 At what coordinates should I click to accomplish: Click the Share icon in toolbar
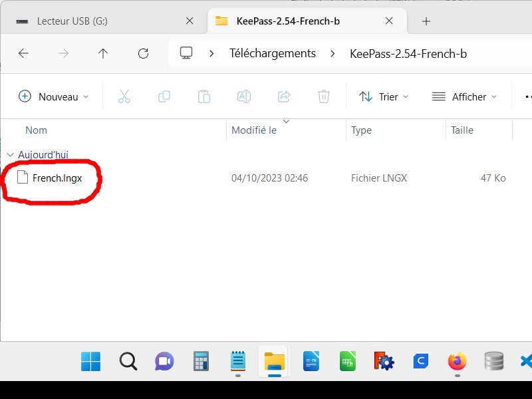pyautogui.click(x=284, y=96)
